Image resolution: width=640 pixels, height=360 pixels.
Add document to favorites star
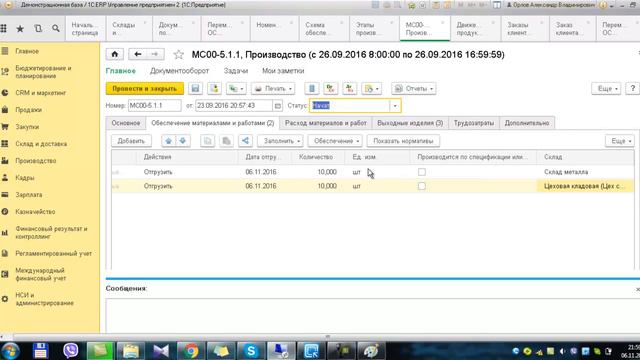(x=178, y=55)
